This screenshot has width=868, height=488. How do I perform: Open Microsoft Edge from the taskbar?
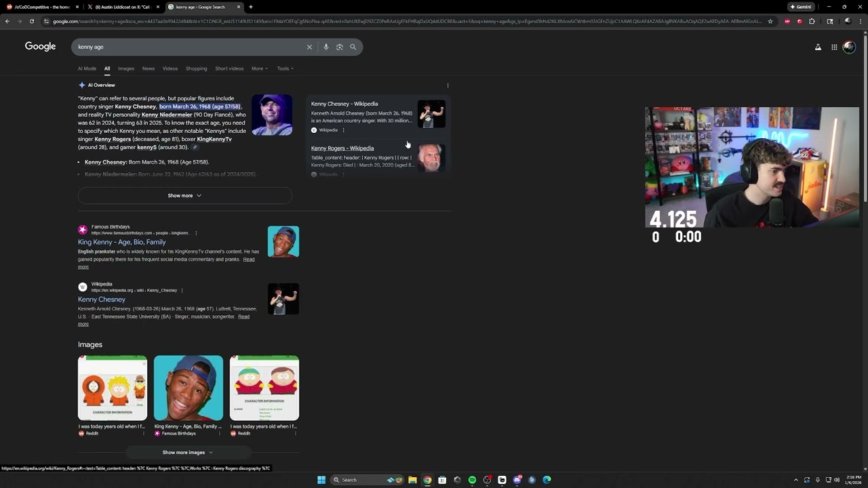pos(547,480)
